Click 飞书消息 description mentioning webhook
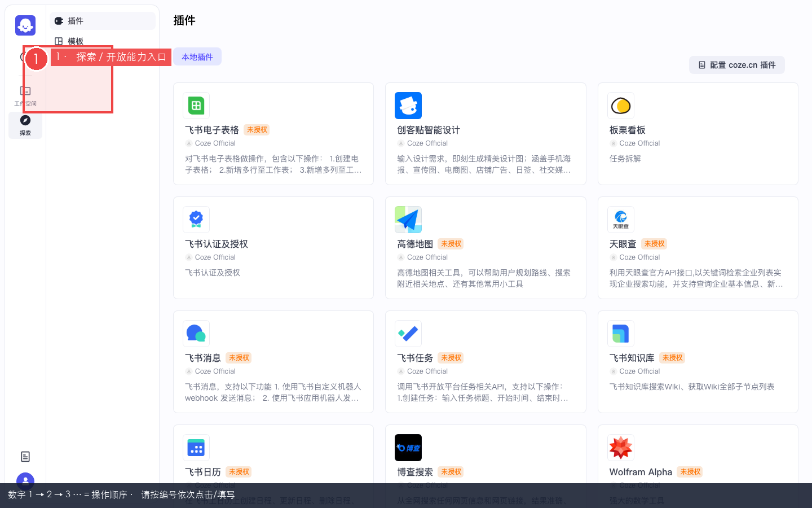This screenshot has height=508, width=812. (273, 392)
